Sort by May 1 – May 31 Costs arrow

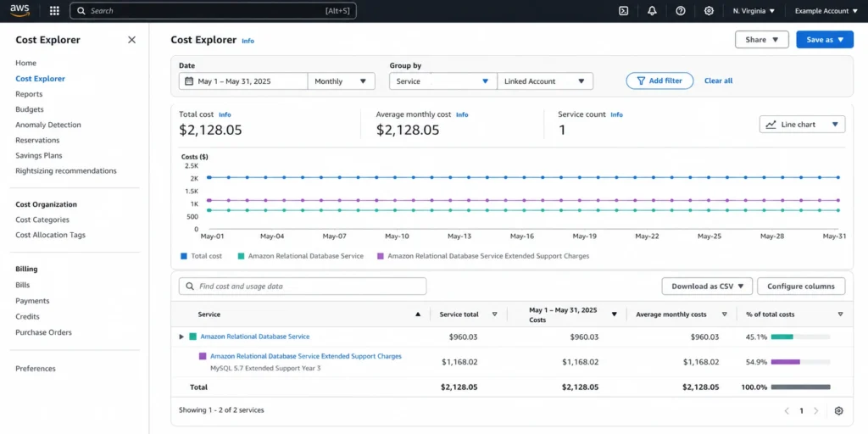614,314
